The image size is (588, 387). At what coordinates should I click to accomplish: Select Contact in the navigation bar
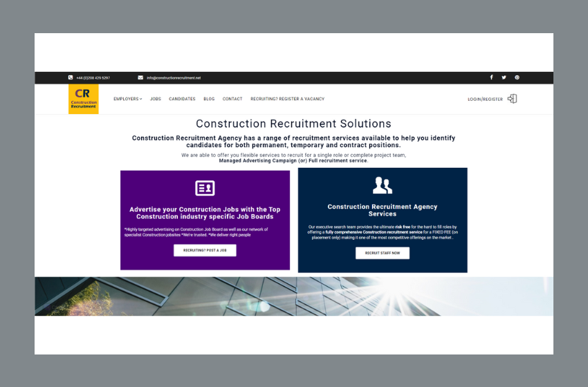(232, 99)
